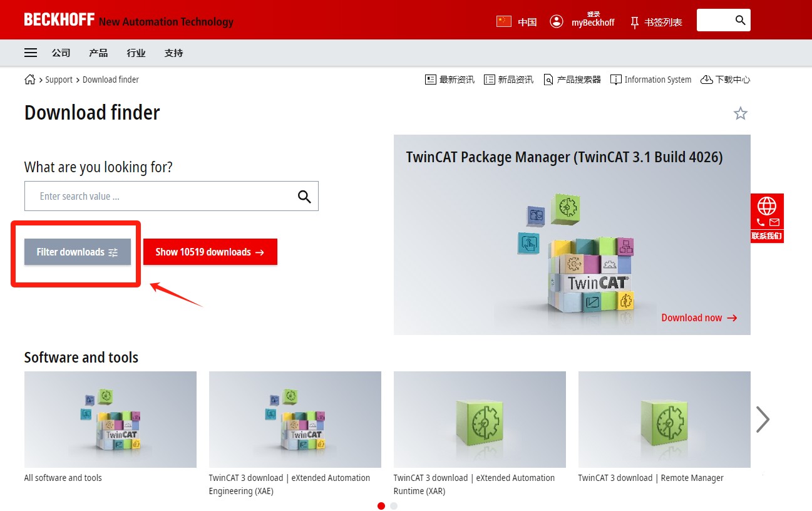Click 'TwinCAT 3 download | Remote Manager' caption

650,478
